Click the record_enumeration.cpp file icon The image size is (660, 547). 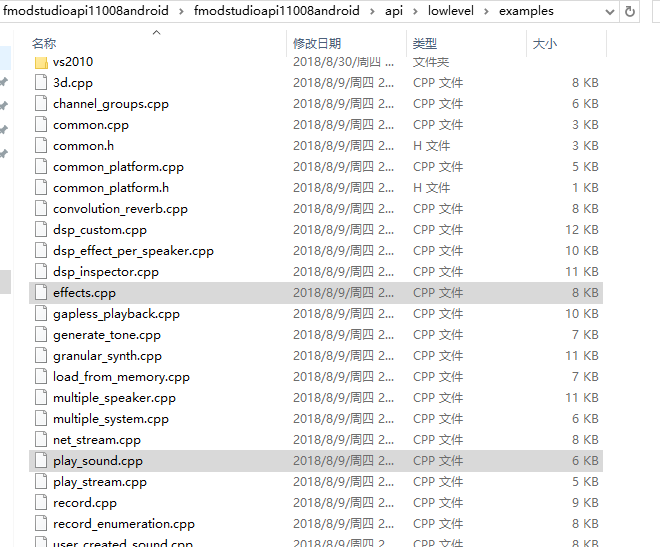(41, 524)
